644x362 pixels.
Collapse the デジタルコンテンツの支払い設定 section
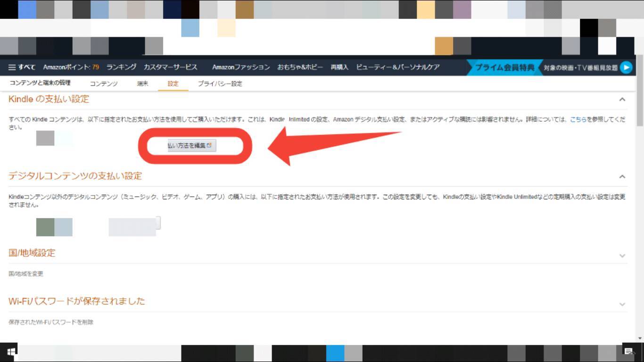[x=622, y=176]
